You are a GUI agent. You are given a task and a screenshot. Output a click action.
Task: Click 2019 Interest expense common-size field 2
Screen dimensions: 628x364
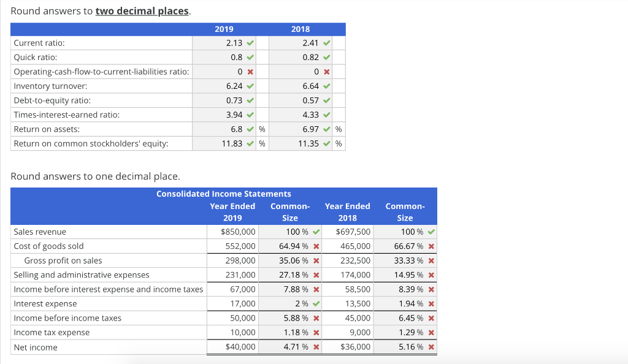[x=290, y=304]
